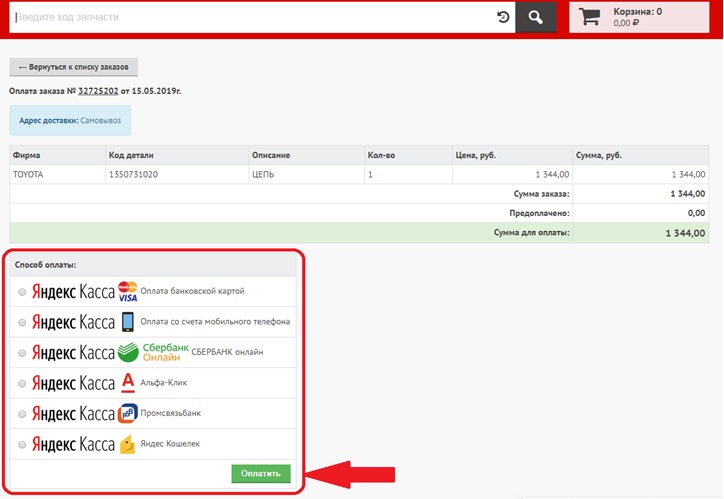Click the Кол-во column header
Image resolution: width=724 pixels, height=499 pixels.
[408, 156]
